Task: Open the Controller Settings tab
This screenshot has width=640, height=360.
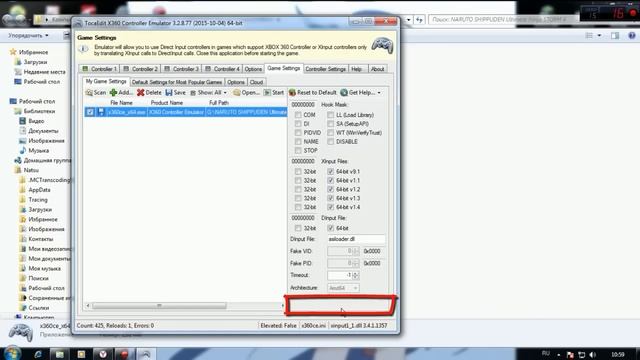Action: coord(325,69)
